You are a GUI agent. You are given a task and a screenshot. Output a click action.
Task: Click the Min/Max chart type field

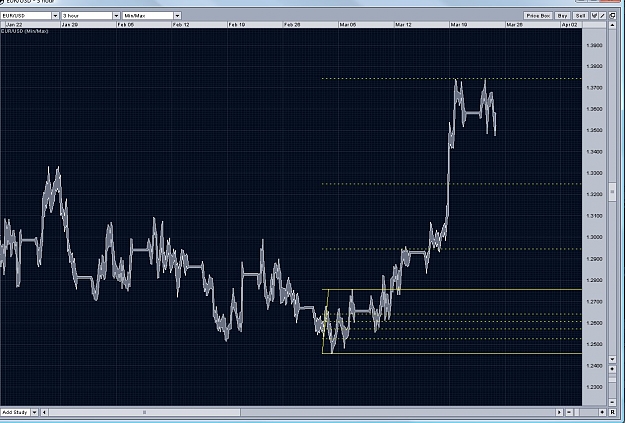coord(148,16)
